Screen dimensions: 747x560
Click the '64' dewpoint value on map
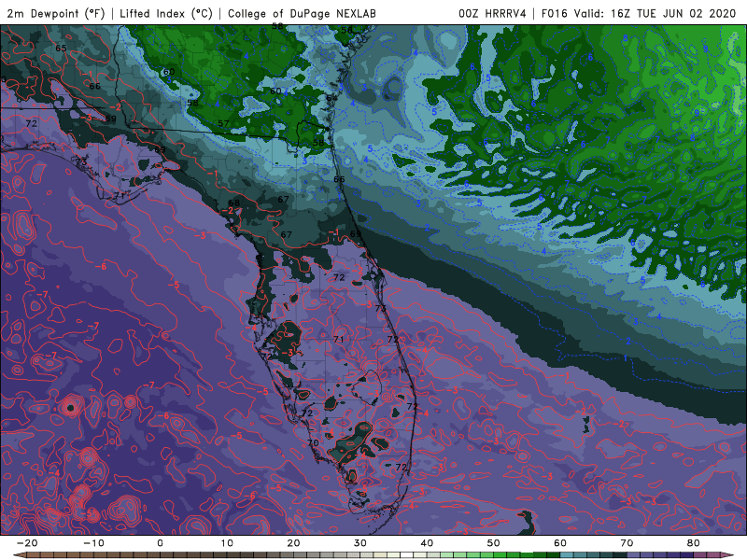pos(331,98)
